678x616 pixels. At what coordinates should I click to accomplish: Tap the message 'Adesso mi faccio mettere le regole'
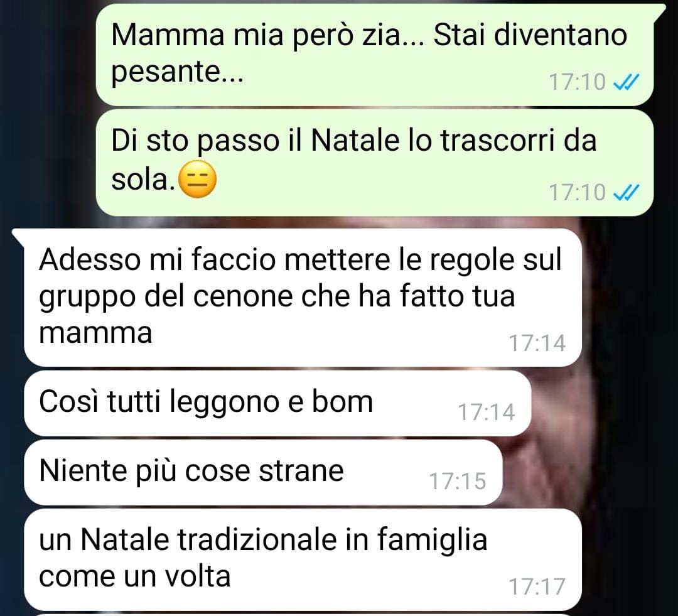303,298
